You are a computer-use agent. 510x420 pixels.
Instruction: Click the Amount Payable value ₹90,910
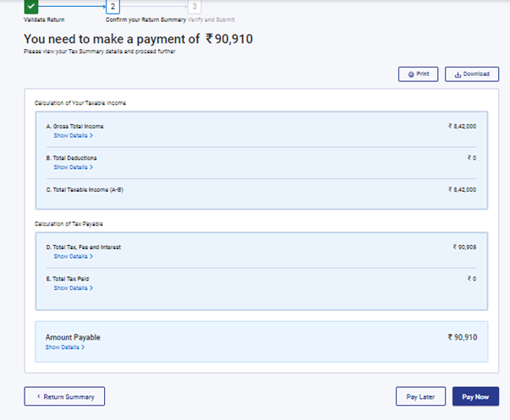pyautogui.click(x=463, y=337)
